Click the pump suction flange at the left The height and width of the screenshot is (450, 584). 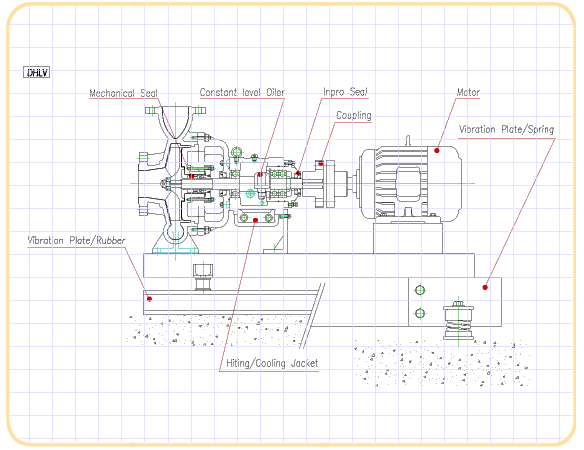143,183
